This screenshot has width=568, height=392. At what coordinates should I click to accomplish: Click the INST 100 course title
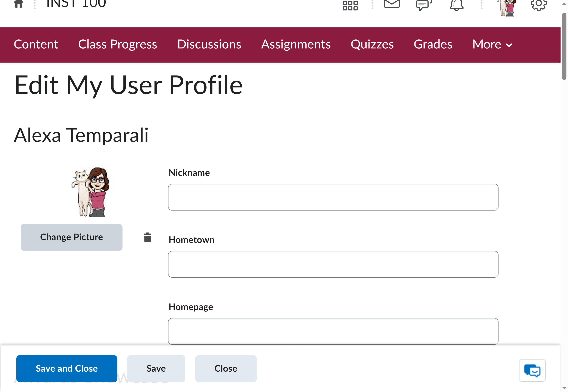(x=76, y=4)
